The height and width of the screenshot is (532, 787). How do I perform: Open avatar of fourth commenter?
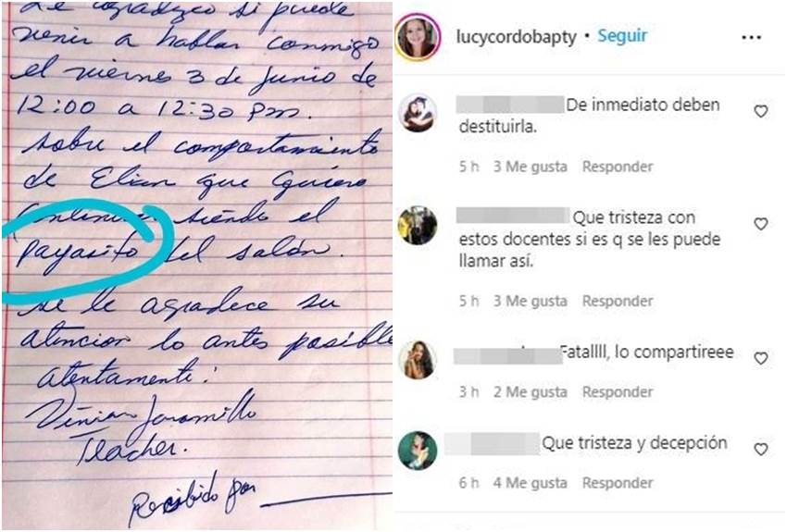pyautogui.click(x=418, y=451)
